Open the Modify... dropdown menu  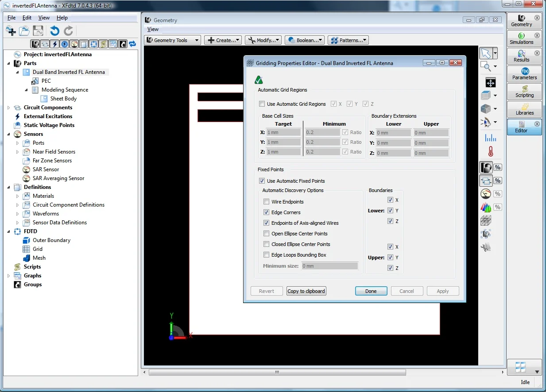pyautogui.click(x=263, y=40)
